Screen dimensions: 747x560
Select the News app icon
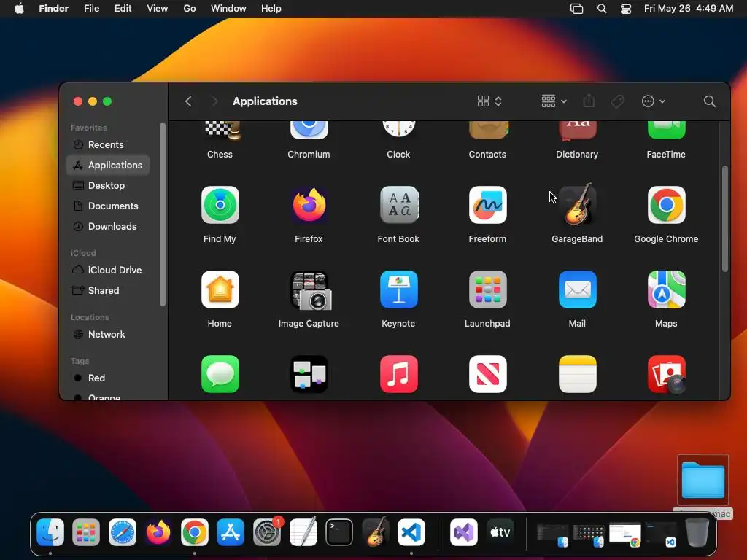coord(487,374)
